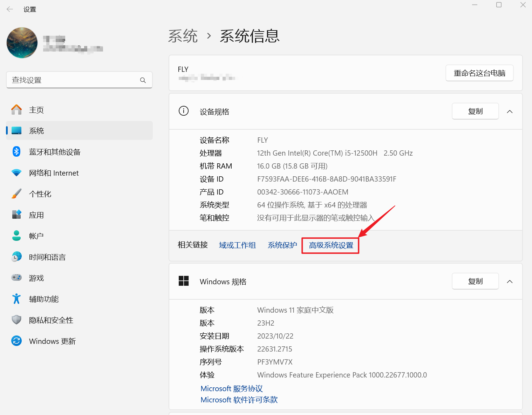Click the search settings input field
The height and width of the screenshot is (415, 532).
(x=79, y=80)
